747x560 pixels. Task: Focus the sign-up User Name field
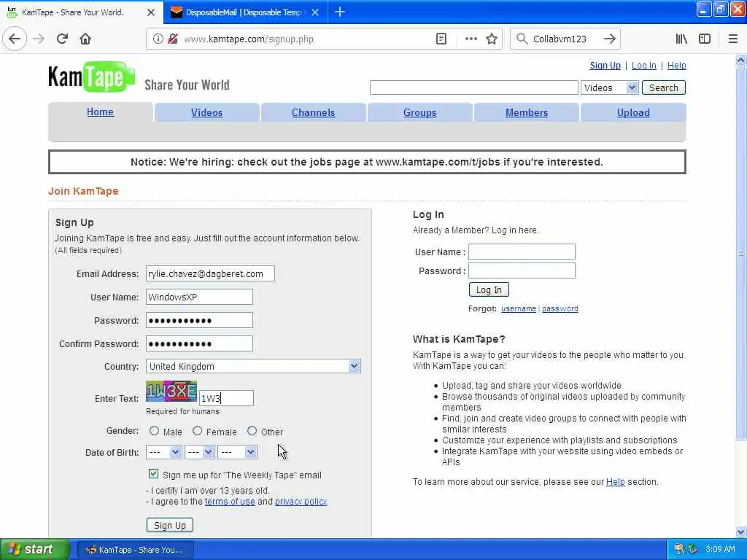coord(199,297)
